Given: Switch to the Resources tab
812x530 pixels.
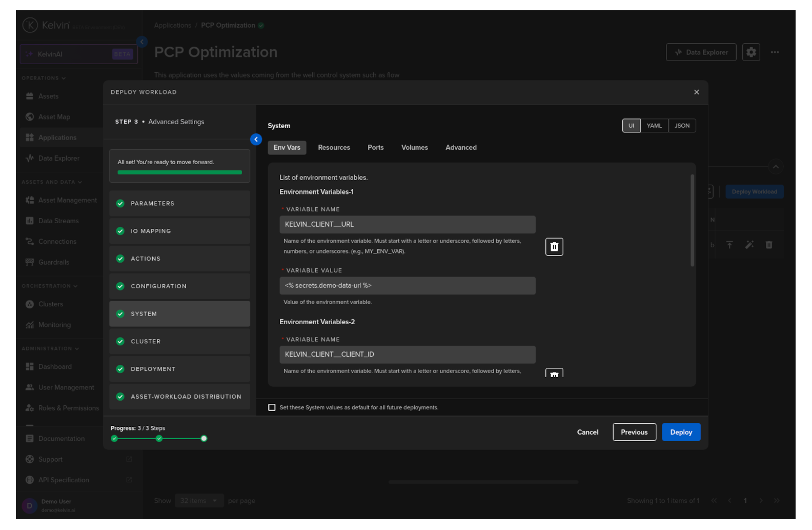Looking at the screenshot, I should [334, 148].
